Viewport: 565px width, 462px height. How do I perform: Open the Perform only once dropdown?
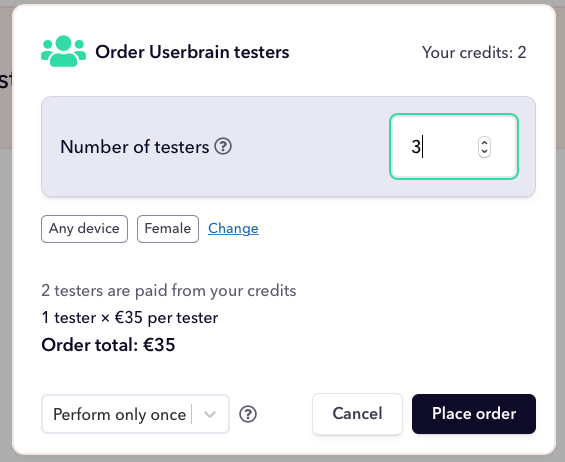coord(135,414)
